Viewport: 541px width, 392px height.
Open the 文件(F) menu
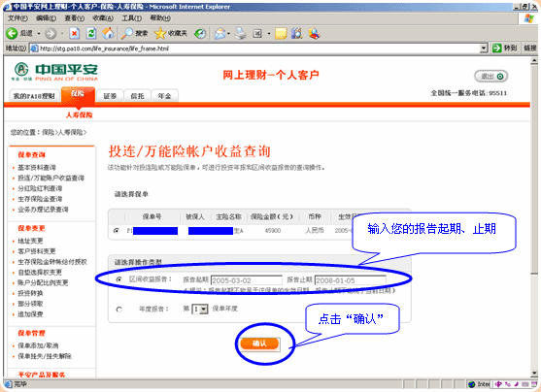pos(17,17)
